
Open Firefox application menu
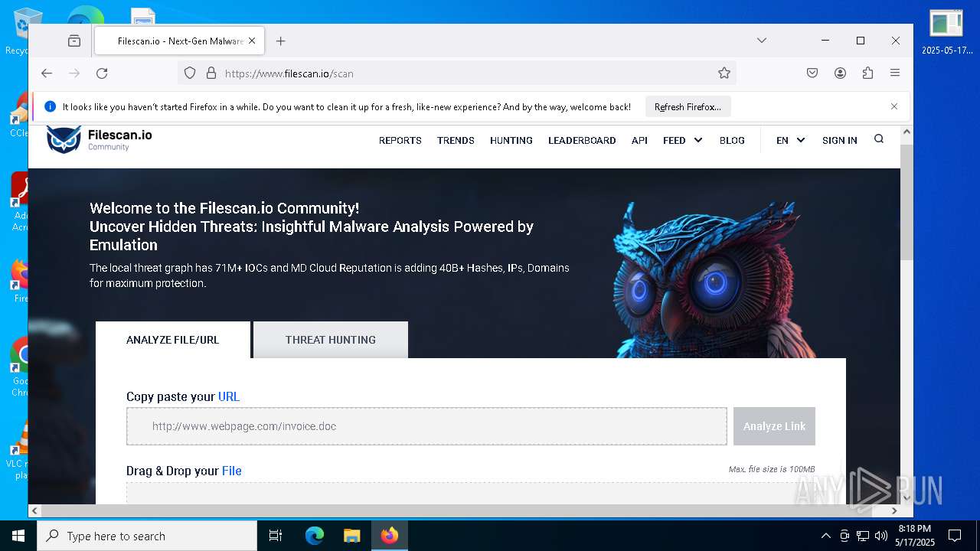[895, 73]
